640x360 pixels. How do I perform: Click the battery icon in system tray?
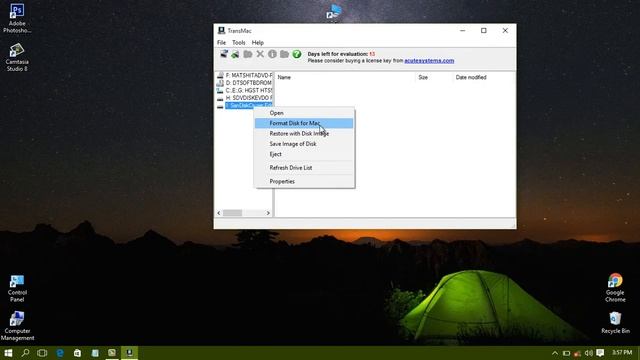566,353
